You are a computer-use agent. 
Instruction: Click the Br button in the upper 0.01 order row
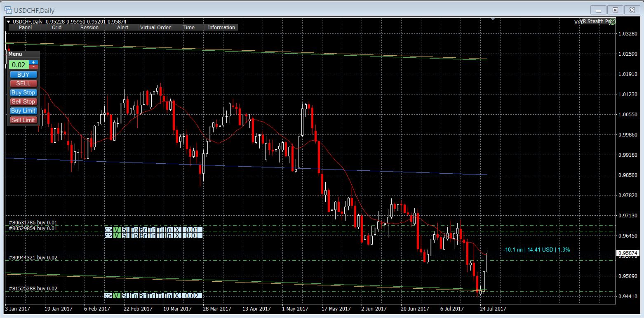coord(143,230)
